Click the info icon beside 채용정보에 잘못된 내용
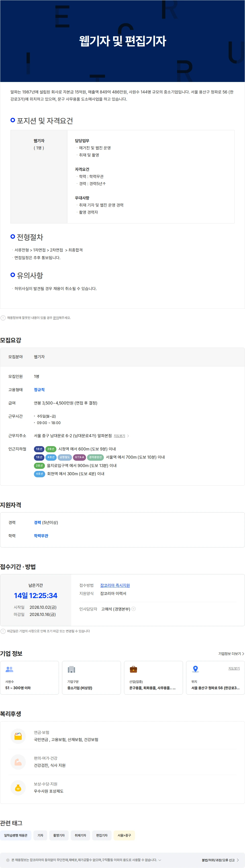Image resolution: width=245 pixels, height=868 pixels. click(3, 318)
